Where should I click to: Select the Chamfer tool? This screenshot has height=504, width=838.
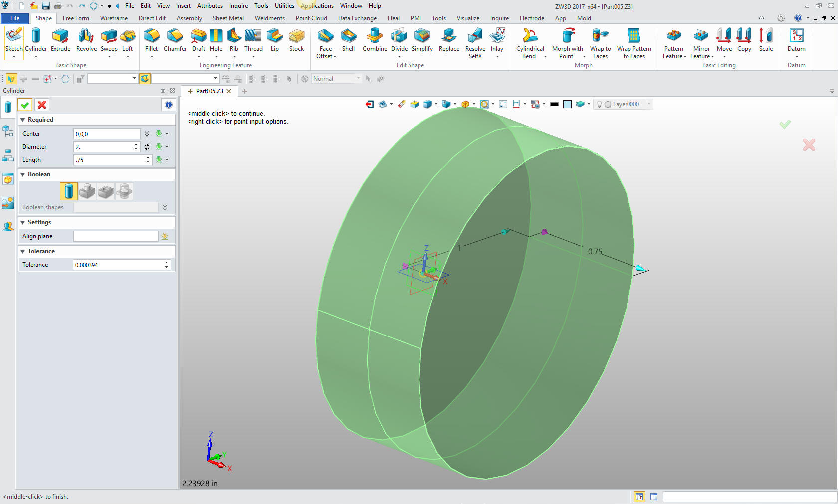coord(175,40)
